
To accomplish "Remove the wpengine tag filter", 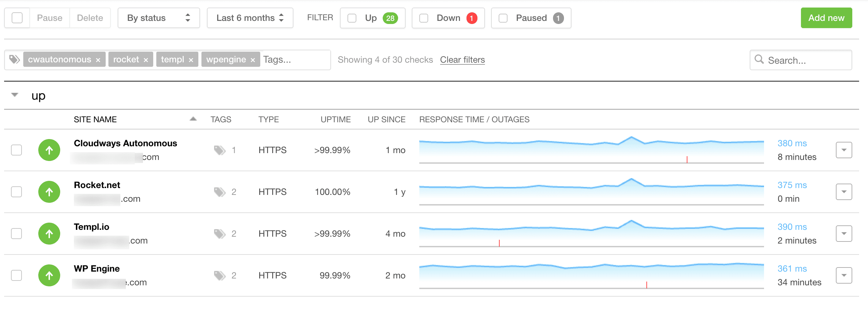I will (x=253, y=60).
